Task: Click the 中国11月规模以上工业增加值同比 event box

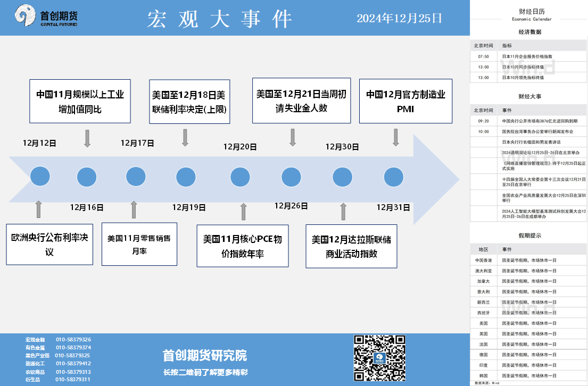Action: [80, 101]
